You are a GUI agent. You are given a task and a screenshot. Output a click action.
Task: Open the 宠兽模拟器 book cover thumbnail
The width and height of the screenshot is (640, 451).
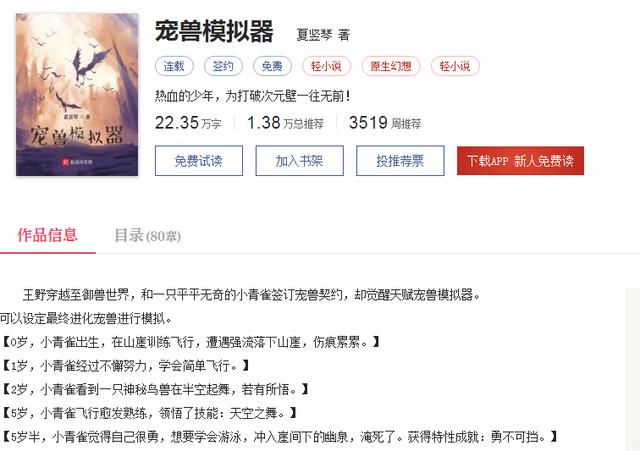[77, 95]
